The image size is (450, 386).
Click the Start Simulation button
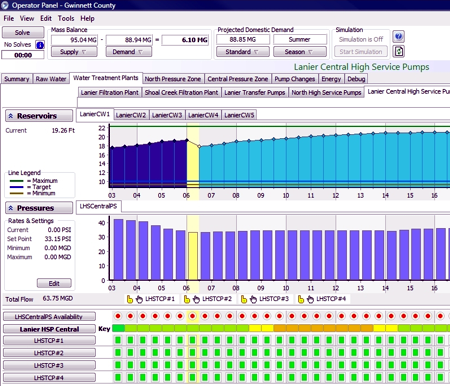click(361, 52)
